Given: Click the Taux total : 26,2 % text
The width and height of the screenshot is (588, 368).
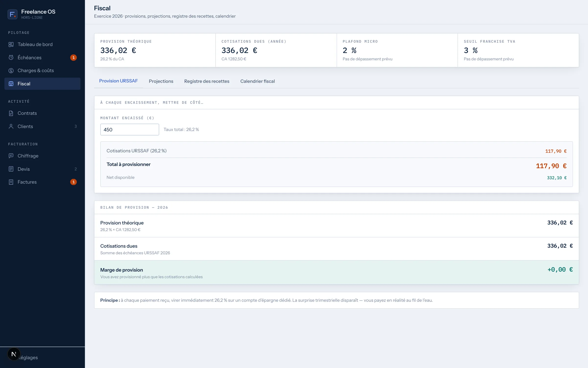Looking at the screenshot, I should [x=181, y=130].
